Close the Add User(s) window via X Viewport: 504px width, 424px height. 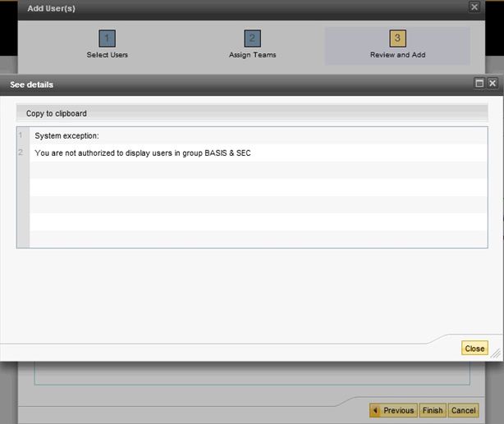(474, 7)
